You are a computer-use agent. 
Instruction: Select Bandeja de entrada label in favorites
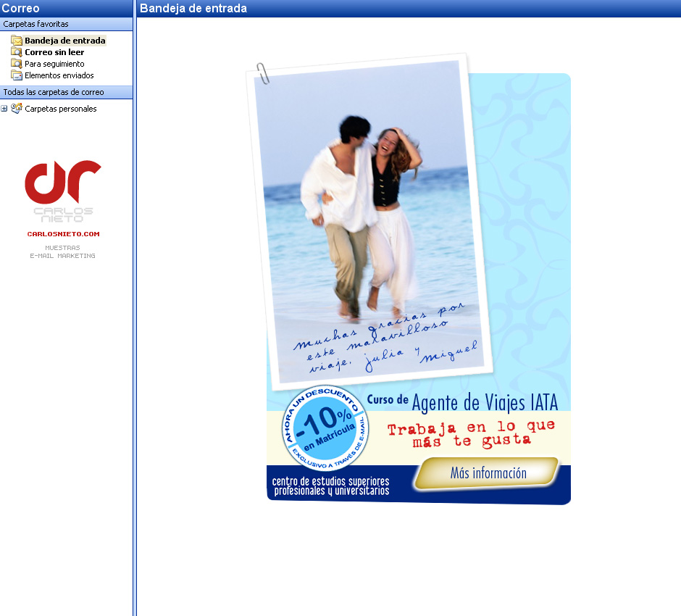tap(64, 41)
